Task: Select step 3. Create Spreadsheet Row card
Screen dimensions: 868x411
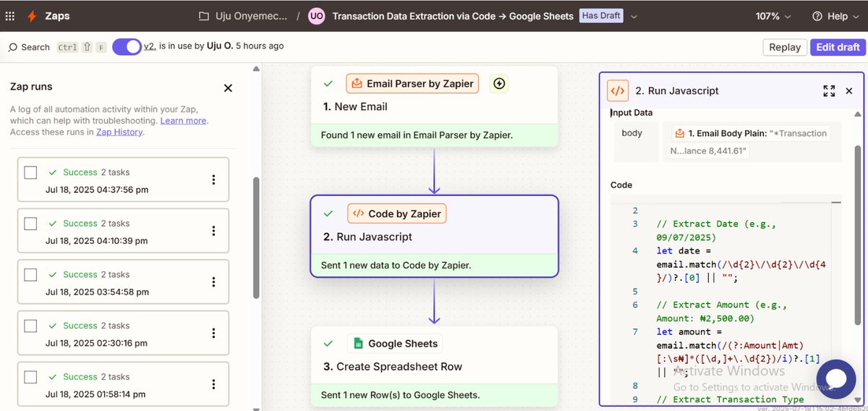Action: [x=434, y=367]
